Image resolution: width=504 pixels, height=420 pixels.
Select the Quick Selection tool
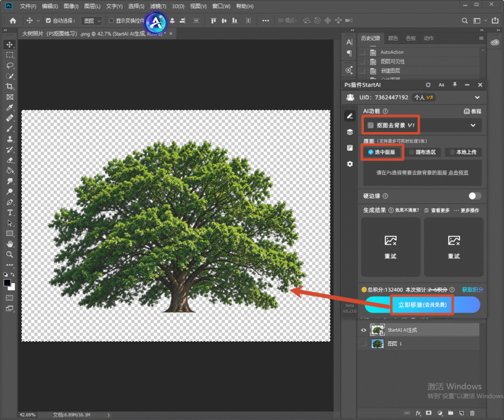tap(10, 76)
